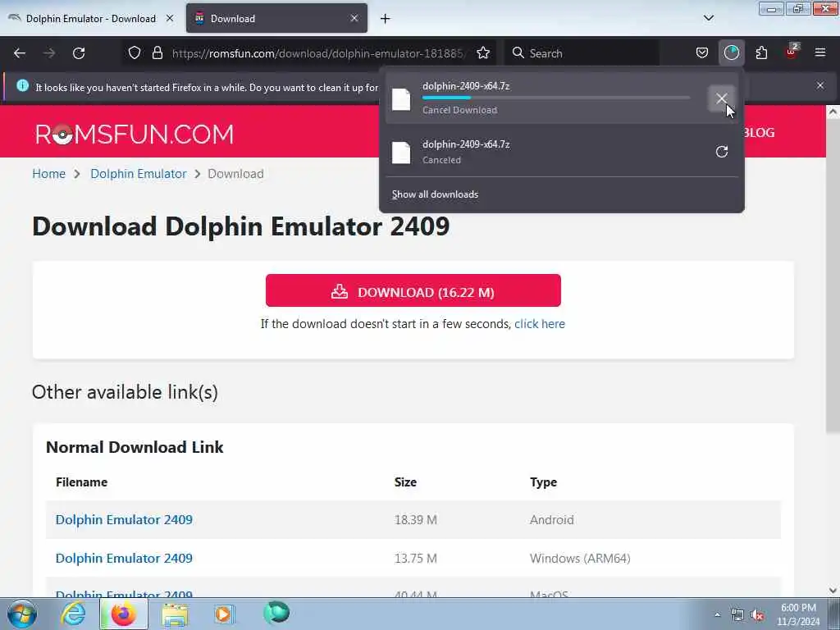Click the Size column header

coord(405,482)
